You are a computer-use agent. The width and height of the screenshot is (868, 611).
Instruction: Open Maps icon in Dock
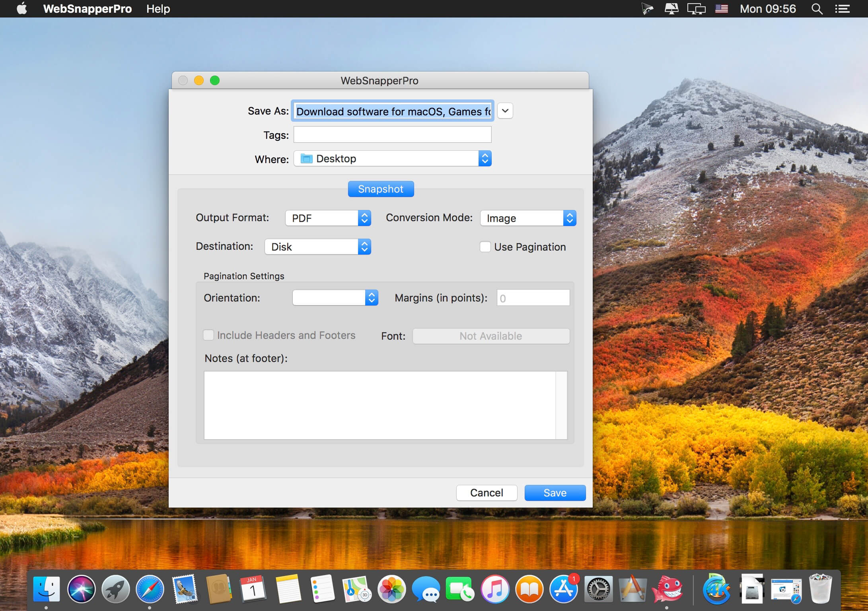pyautogui.click(x=356, y=589)
